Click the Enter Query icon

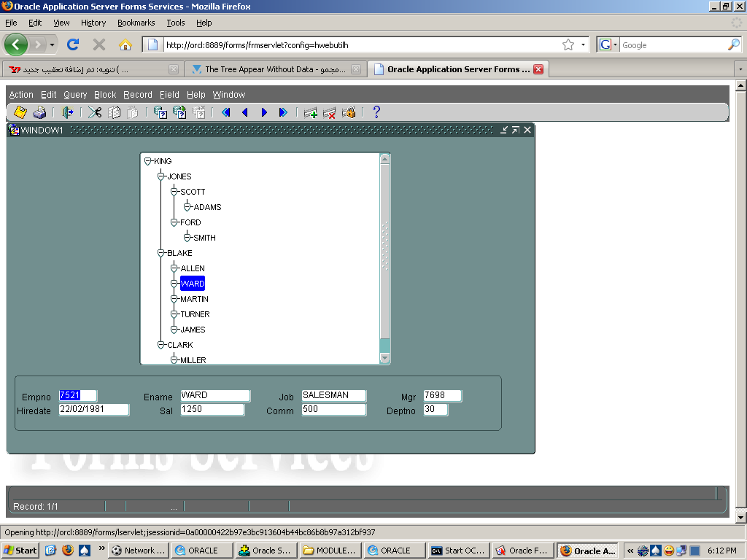(160, 112)
